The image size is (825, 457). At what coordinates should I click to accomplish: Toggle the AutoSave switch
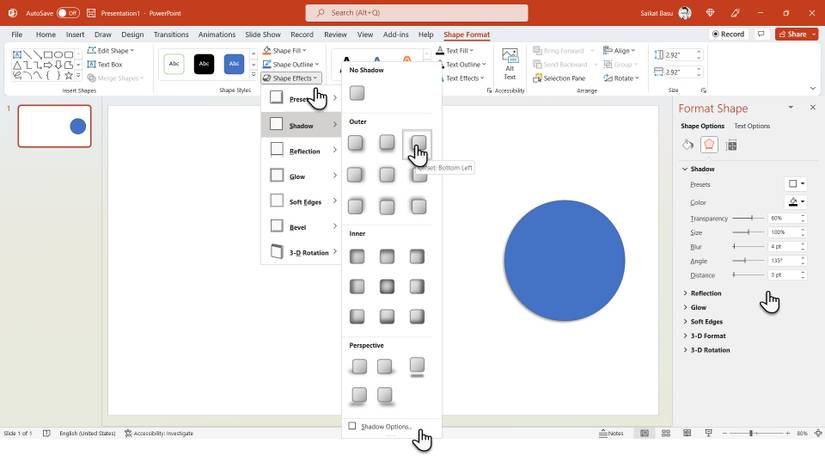click(68, 13)
